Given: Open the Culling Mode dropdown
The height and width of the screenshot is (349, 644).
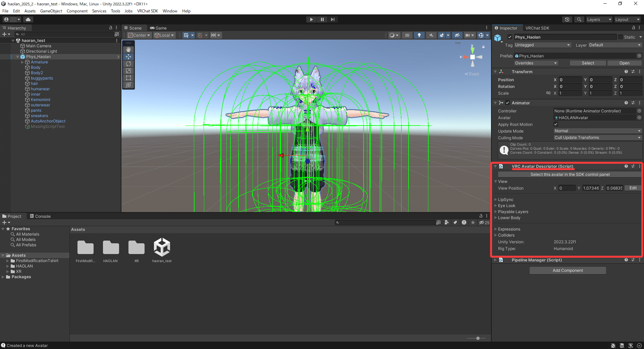Looking at the screenshot, I should click(x=597, y=138).
